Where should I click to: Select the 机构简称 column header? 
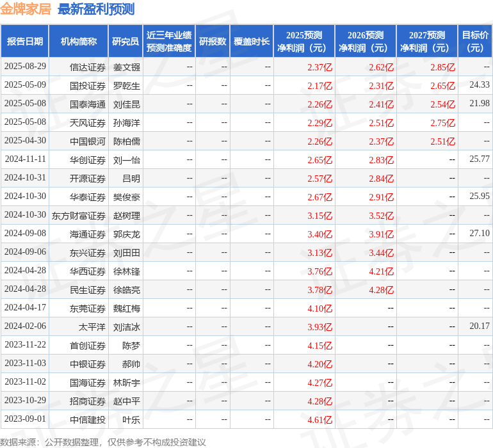tap(79, 42)
